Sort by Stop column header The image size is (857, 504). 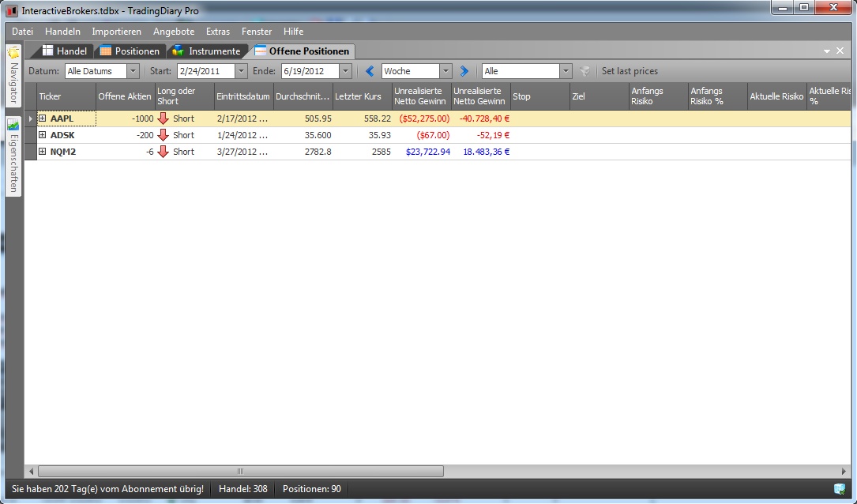[x=540, y=96]
